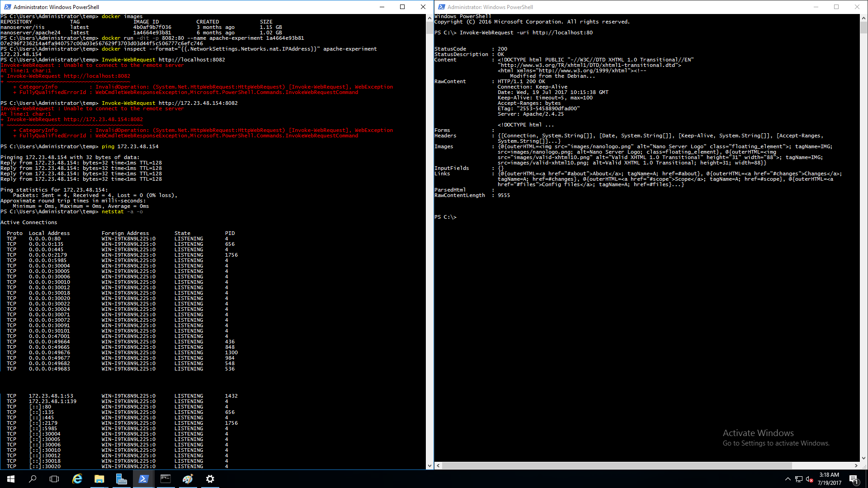Image resolution: width=868 pixels, height=488 pixels.
Task: Click the muted volume tray icon
Action: [810, 479]
